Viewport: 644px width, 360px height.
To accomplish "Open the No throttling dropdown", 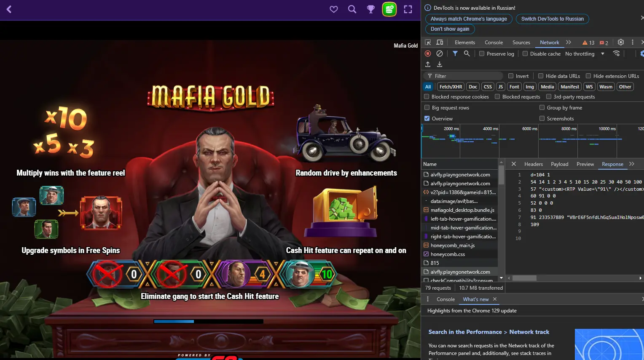I will coord(585,53).
